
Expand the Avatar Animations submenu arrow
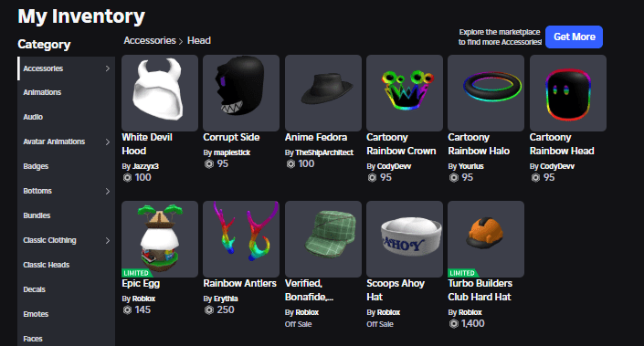(x=108, y=142)
